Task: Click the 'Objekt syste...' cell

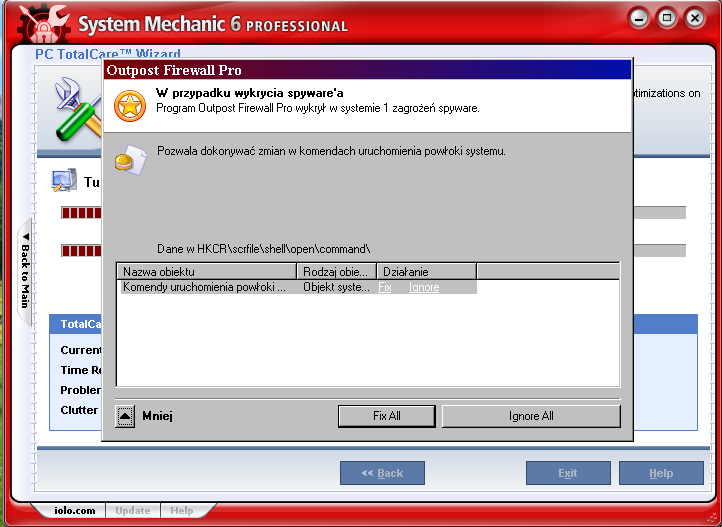Action: (336, 287)
